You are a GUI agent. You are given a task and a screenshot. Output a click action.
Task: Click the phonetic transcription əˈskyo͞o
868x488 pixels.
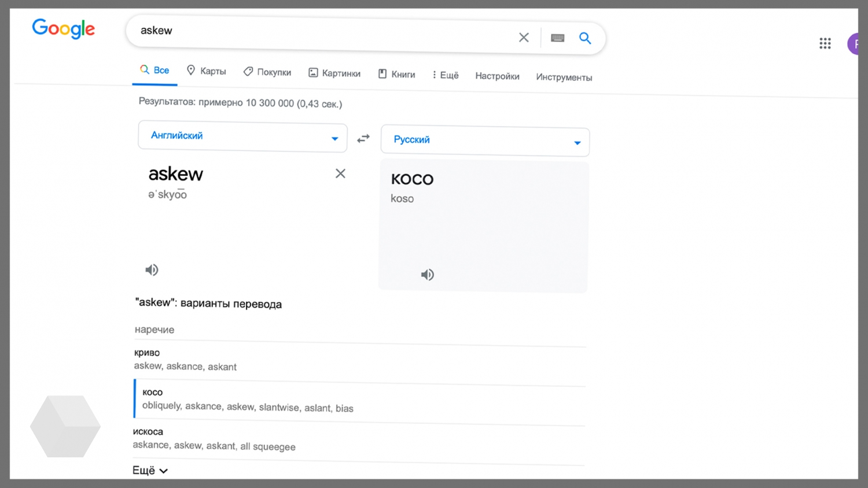point(168,194)
